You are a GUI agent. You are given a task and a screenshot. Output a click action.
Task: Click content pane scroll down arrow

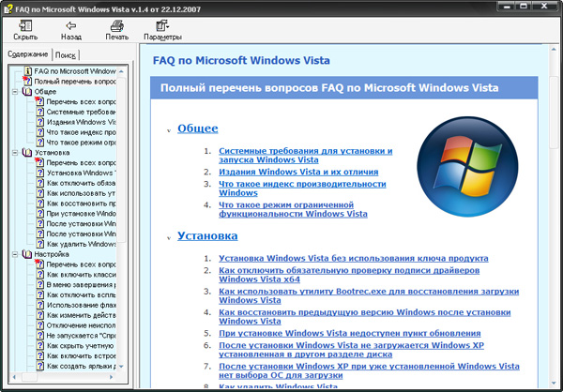pyautogui.click(x=554, y=383)
